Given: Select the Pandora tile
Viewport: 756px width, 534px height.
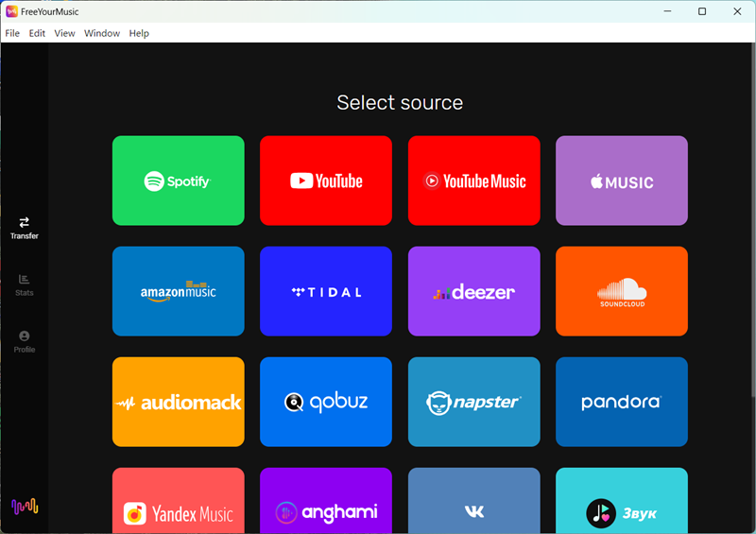Looking at the screenshot, I should pyautogui.click(x=622, y=402).
